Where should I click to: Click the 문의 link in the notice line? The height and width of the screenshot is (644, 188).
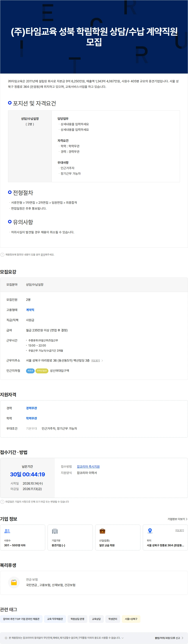click(x=43, y=255)
